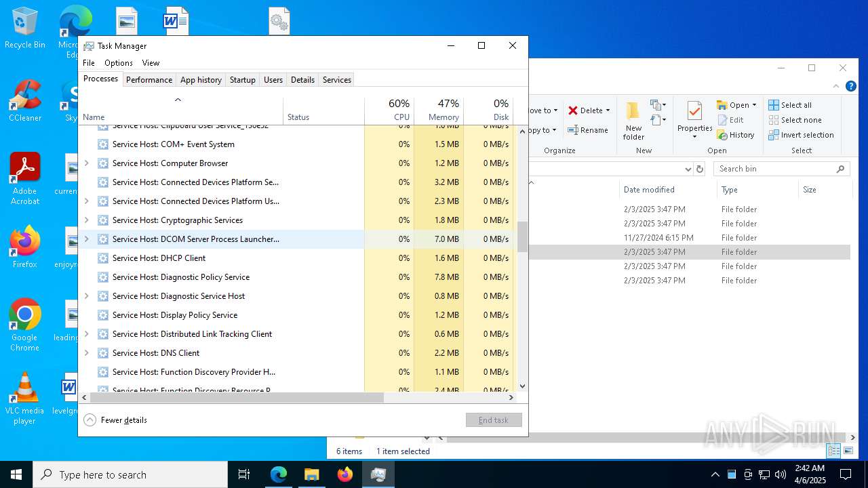This screenshot has height=488, width=868.
Task: Collapse Task Manager with Fewer details
Action: coord(115,420)
